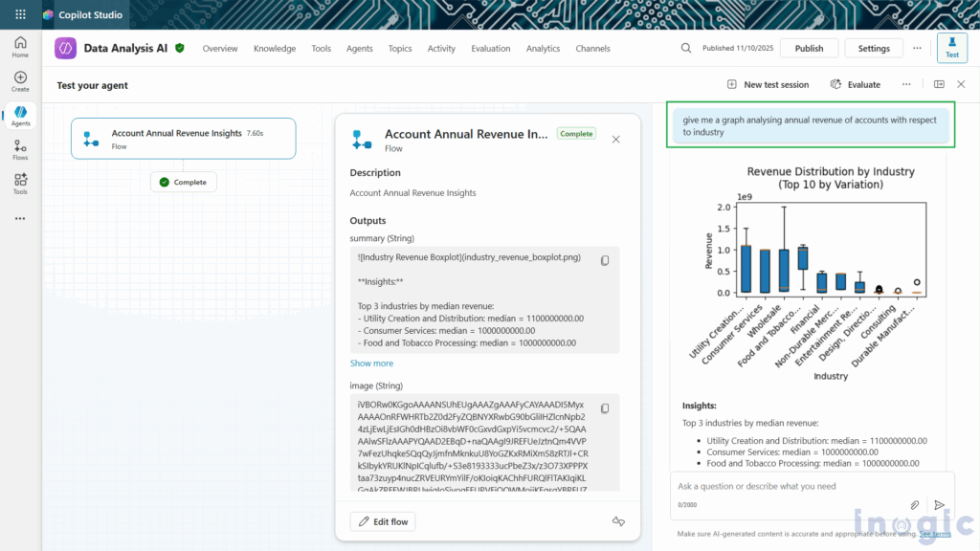
Task: Open more sidebar items with the ellipsis
Action: pyautogui.click(x=19, y=218)
